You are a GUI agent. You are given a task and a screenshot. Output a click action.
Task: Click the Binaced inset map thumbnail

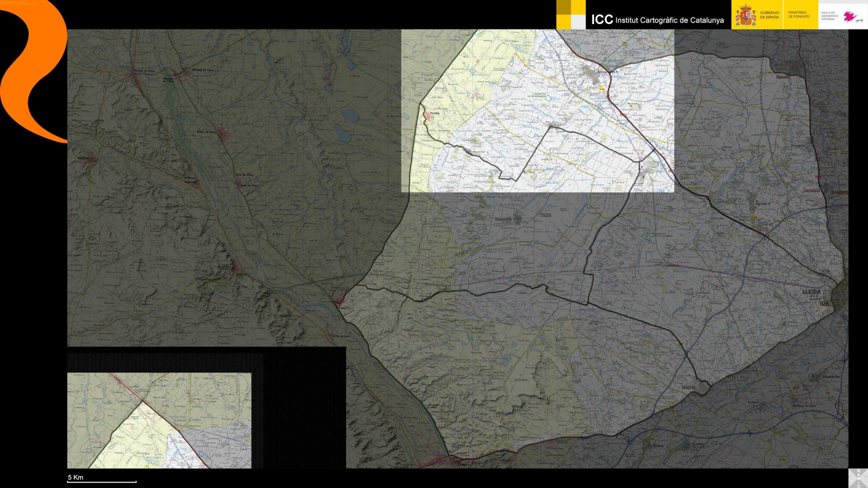(x=159, y=420)
